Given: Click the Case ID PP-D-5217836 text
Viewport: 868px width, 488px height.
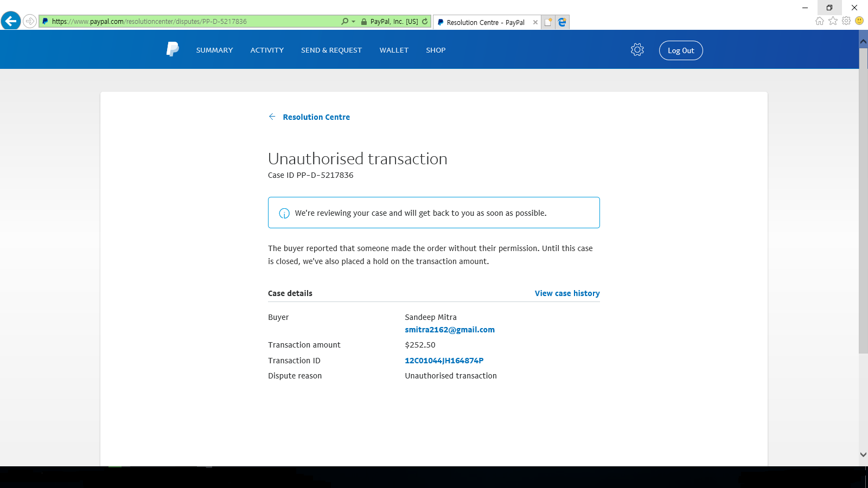Looking at the screenshot, I should pyautogui.click(x=311, y=175).
